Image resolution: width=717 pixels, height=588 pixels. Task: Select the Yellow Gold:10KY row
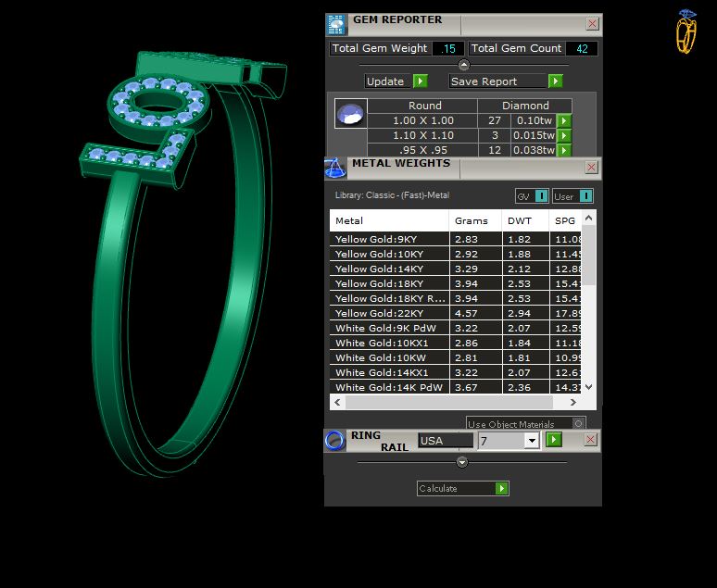[x=456, y=254]
